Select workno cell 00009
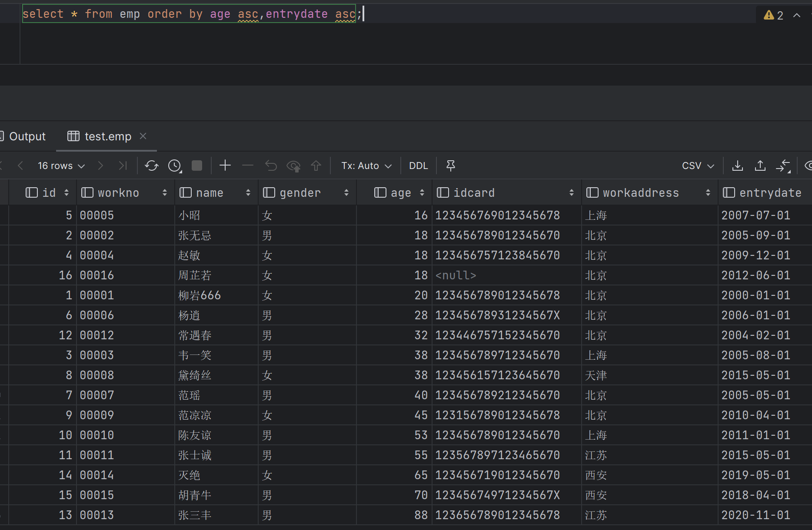812x530 pixels. point(126,415)
